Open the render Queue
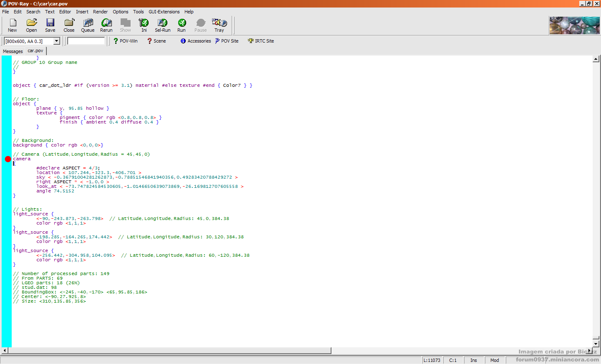Screen dimensions: 601x364 pos(88,25)
